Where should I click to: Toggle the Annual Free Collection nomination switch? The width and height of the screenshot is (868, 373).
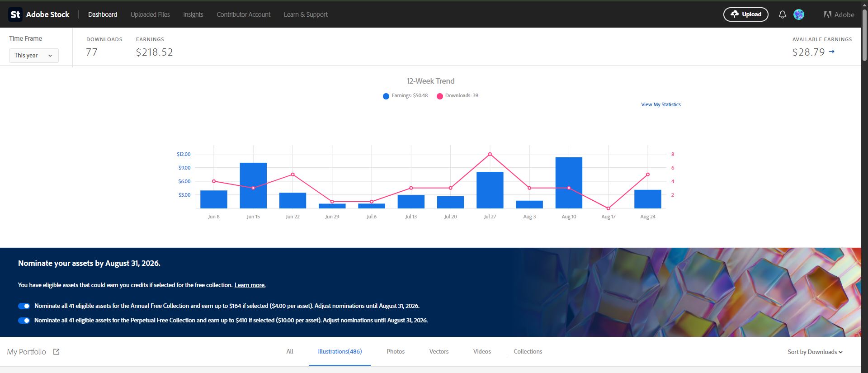[24, 306]
